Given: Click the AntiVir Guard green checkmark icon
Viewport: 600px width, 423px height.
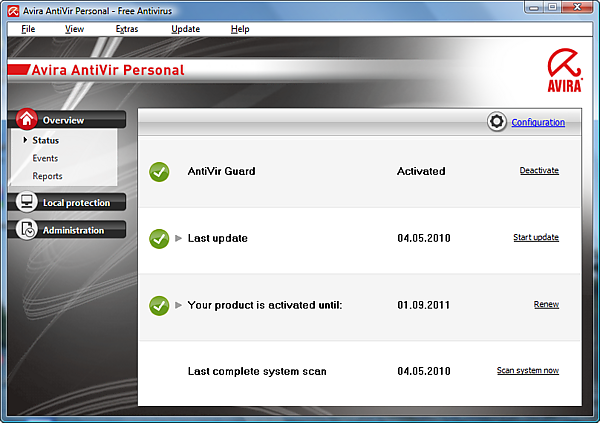Looking at the screenshot, I should [x=159, y=172].
